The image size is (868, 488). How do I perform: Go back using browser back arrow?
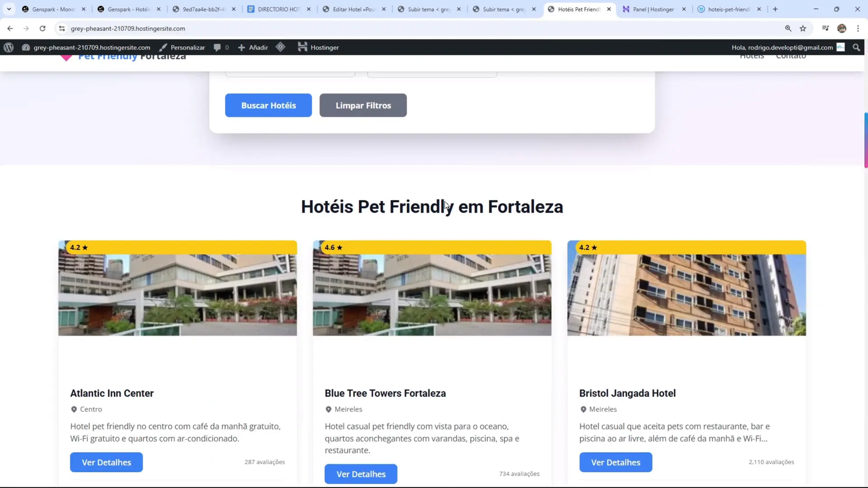point(10,28)
